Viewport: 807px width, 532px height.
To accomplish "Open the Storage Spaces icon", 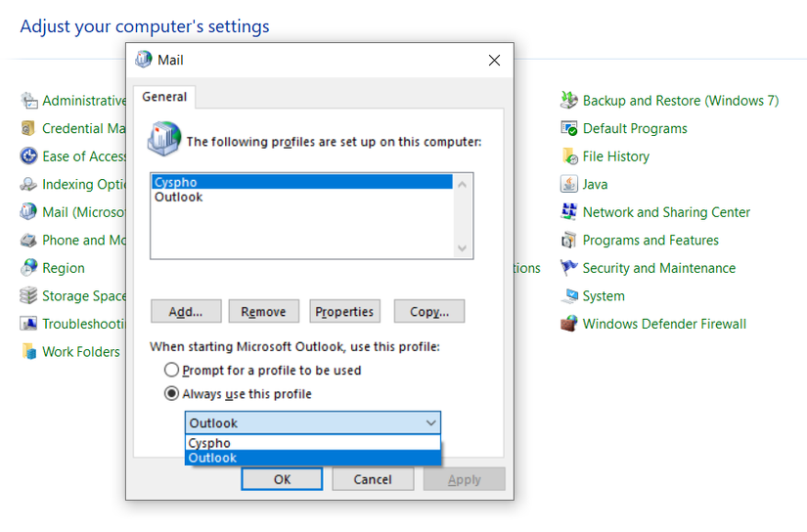I will click(x=28, y=296).
